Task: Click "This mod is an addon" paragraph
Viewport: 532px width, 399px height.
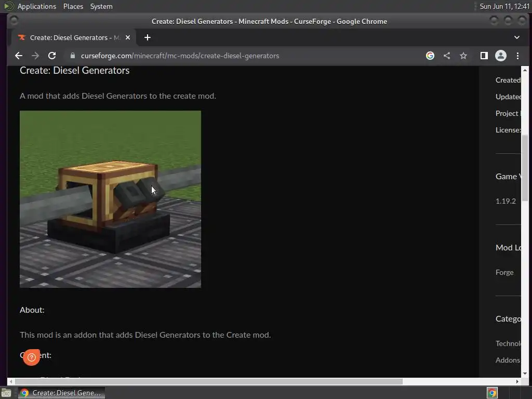Action: 145,335
